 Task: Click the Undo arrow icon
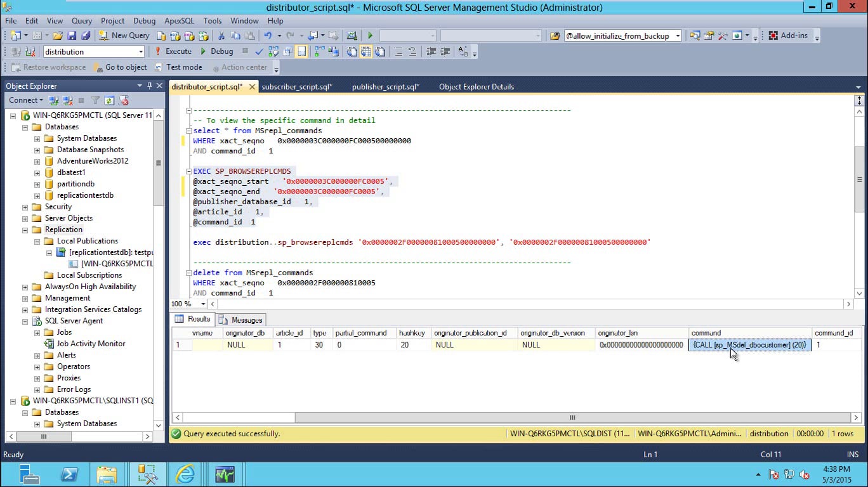[268, 36]
